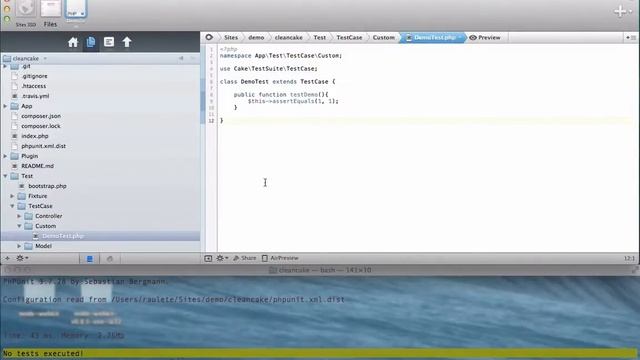Select bootstrap.php in the file list
The height and width of the screenshot is (360, 640).
point(47,186)
